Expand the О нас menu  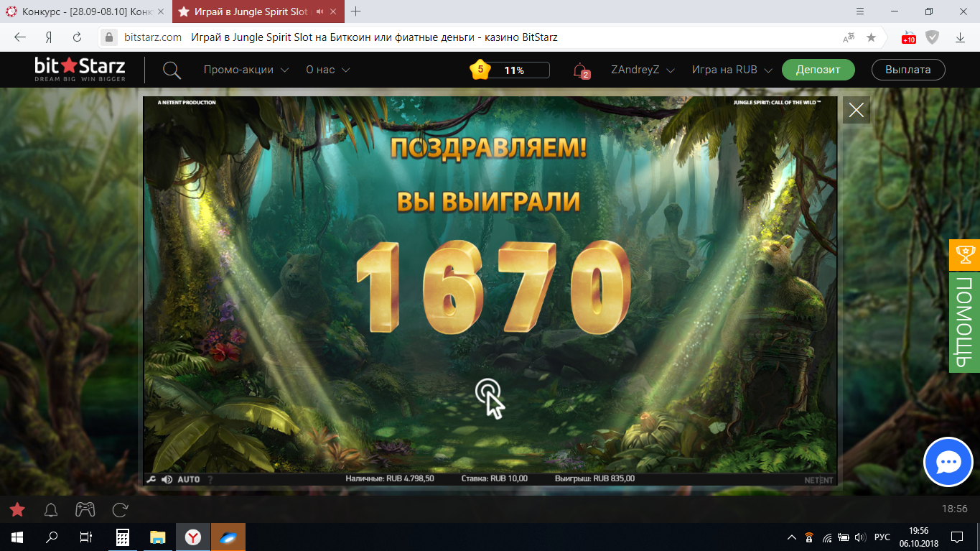pyautogui.click(x=328, y=70)
